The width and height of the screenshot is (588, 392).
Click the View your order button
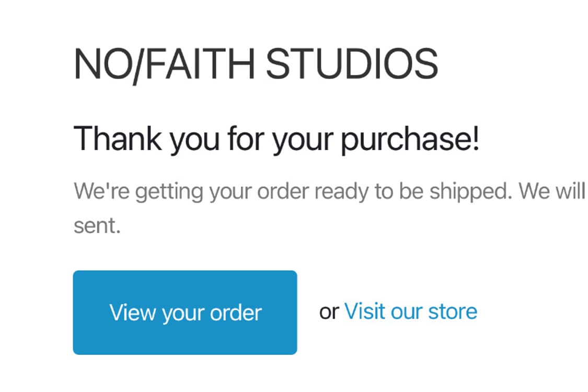(185, 312)
